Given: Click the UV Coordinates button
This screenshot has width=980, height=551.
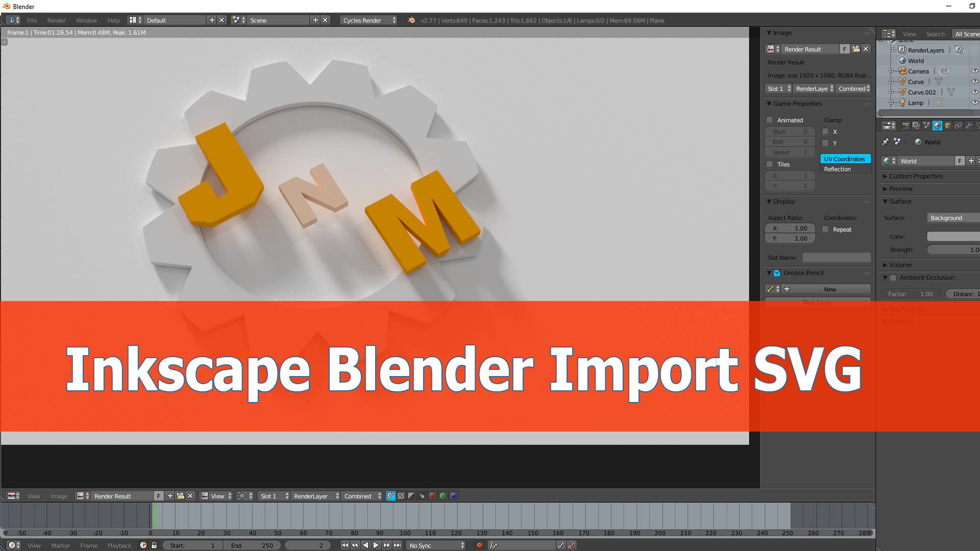Looking at the screenshot, I should click(x=844, y=159).
